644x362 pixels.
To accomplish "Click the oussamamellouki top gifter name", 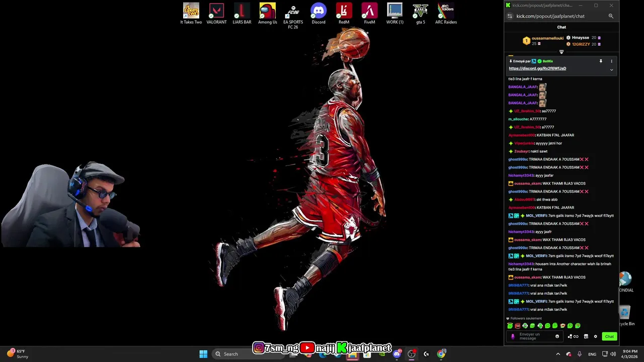I will (547, 38).
